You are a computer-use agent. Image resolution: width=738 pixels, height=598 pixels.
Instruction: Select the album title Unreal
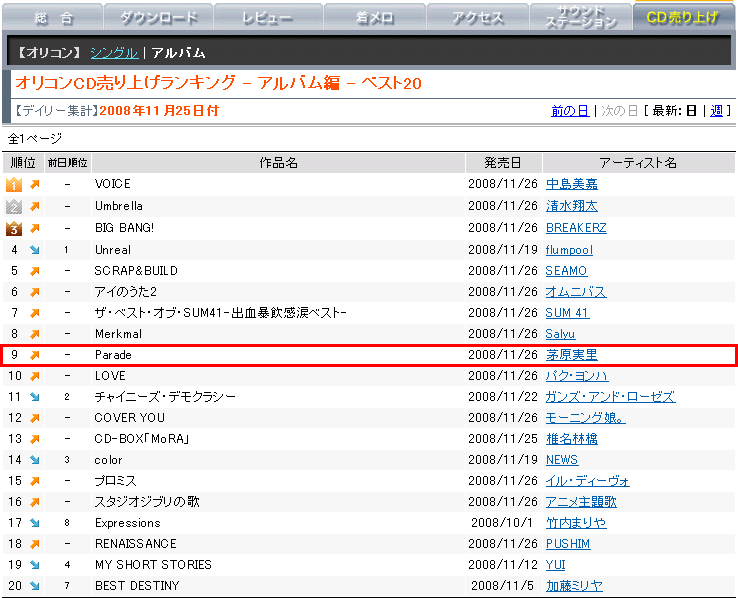pos(113,250)
